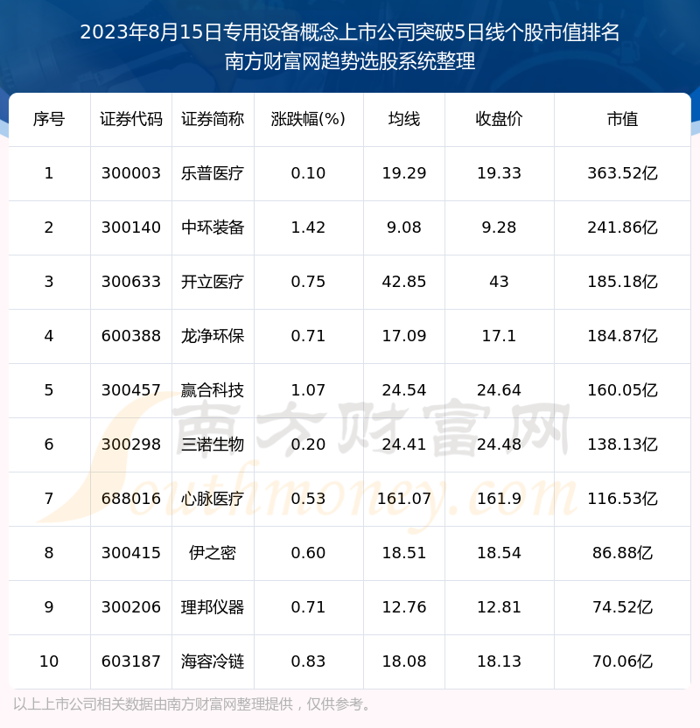Select stock name 乐普医疗
Screen dimensions: 700x728
[x=213, y=173]
